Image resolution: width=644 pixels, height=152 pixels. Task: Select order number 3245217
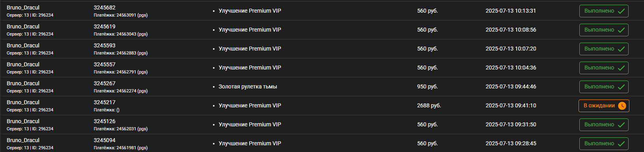coord(105,102)
